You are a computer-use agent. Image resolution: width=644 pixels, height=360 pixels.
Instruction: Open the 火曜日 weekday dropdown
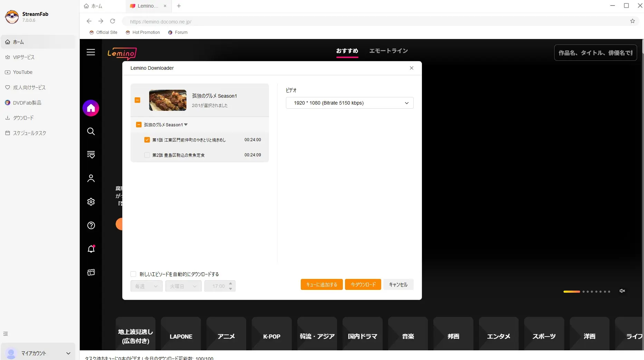(183, 286)
